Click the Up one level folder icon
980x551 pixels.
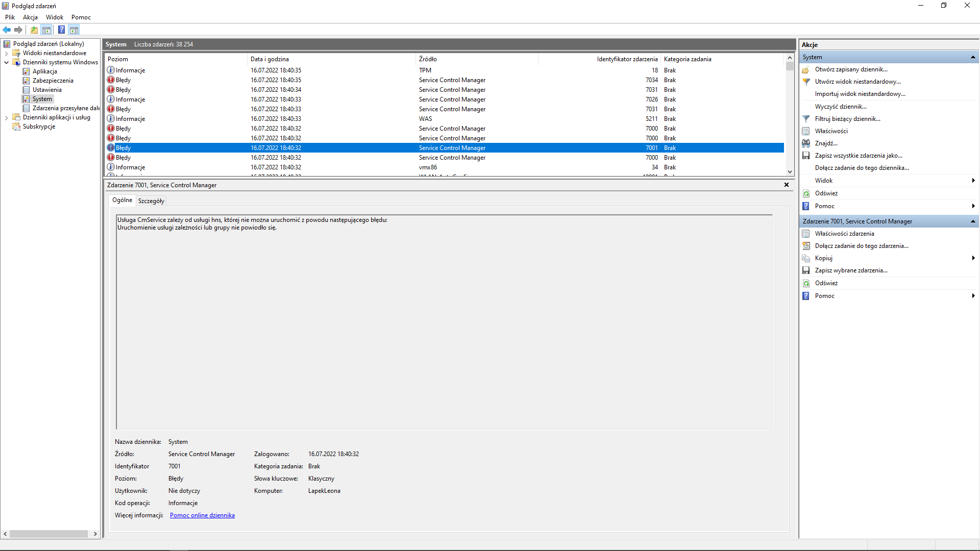coord(34,30)
